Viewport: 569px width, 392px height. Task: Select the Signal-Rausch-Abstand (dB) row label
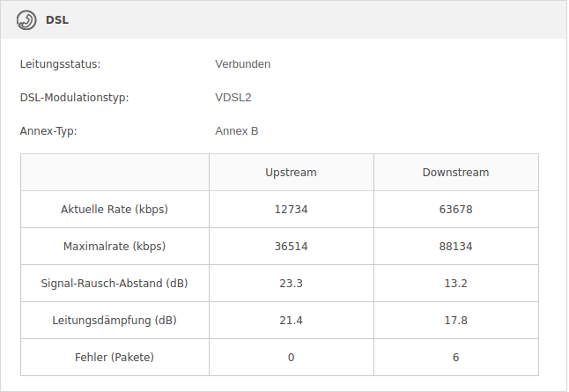[115, 284]
